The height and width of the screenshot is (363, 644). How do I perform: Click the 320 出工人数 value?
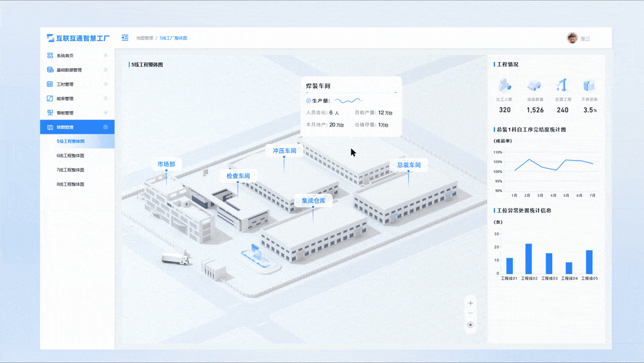tap(505, 110)
